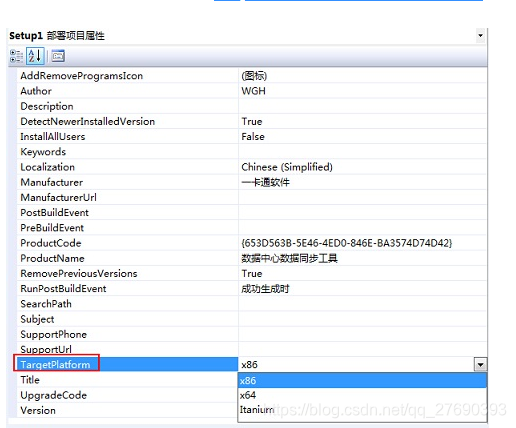Click the True value of RemovePreviousVersions
This screenshot has height=428, width=516.
pos(252,274)
